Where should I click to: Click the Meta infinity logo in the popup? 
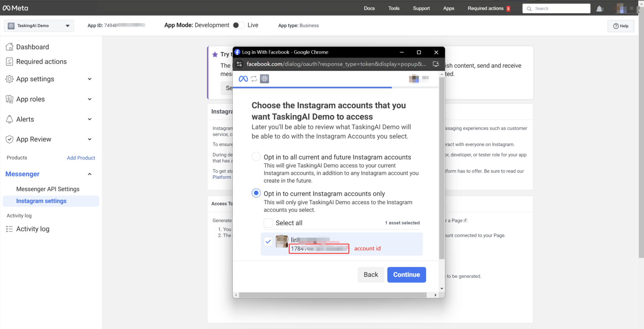tap(243, 79)
